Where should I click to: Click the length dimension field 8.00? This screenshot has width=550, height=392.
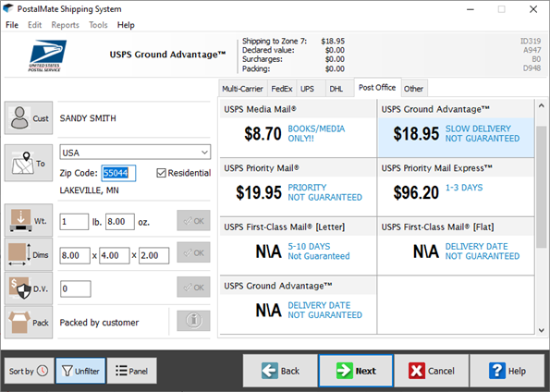(x=75, y=255)
